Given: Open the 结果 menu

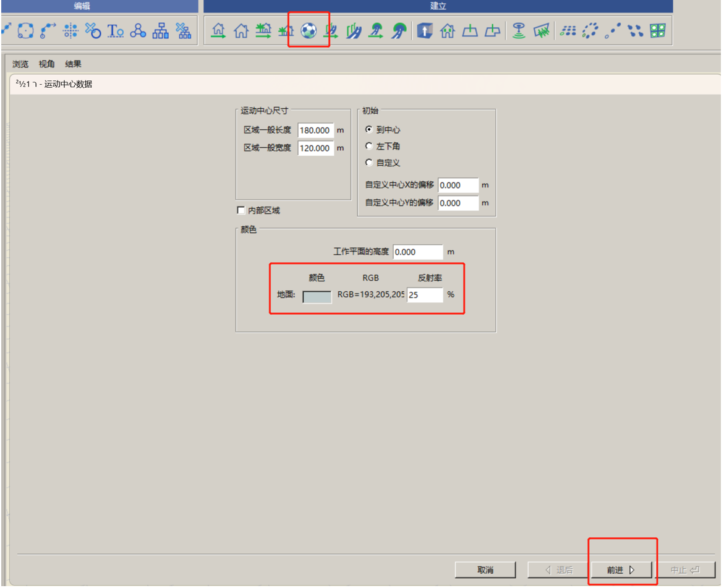Looking at the screenshot, I should [x=73, y=64].
